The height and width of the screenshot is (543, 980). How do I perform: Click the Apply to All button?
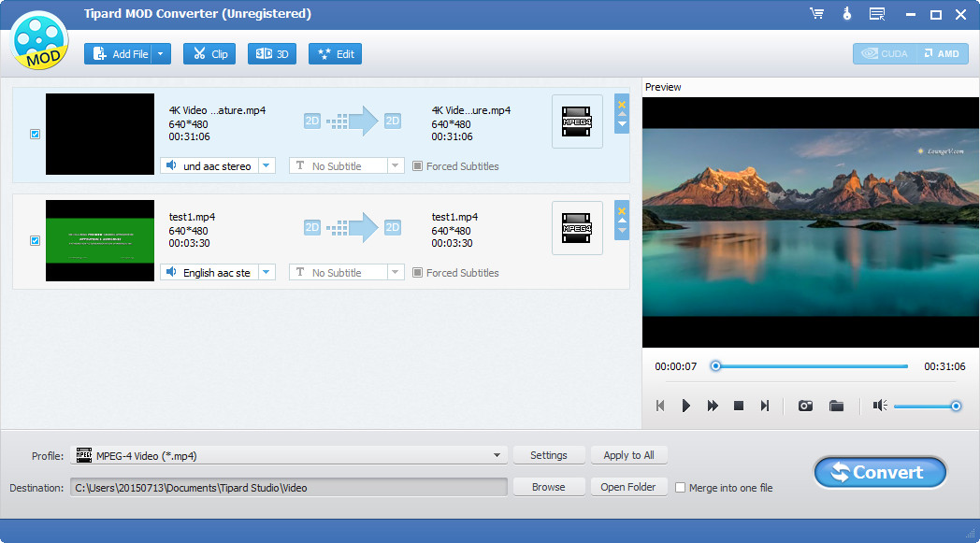coord(628,455)
